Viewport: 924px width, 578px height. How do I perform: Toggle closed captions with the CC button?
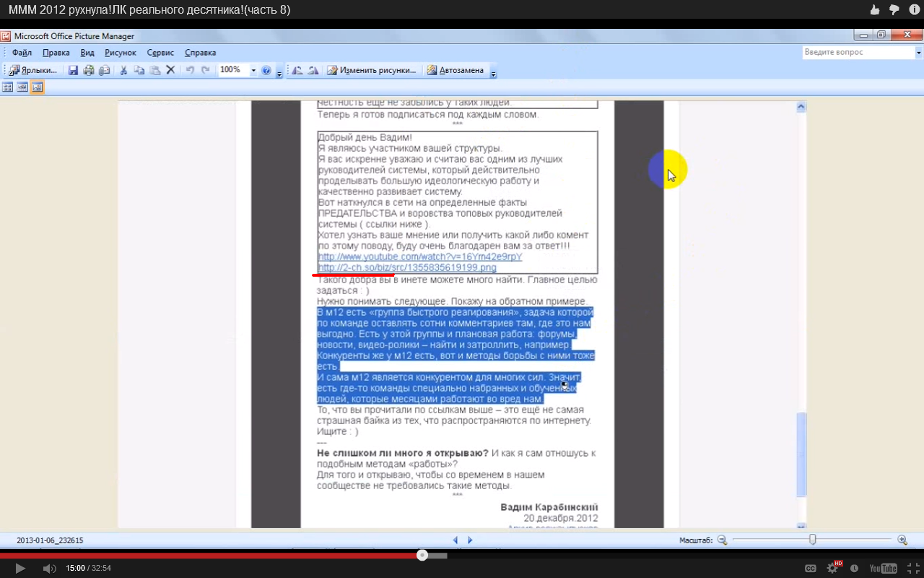click(811, 569)
